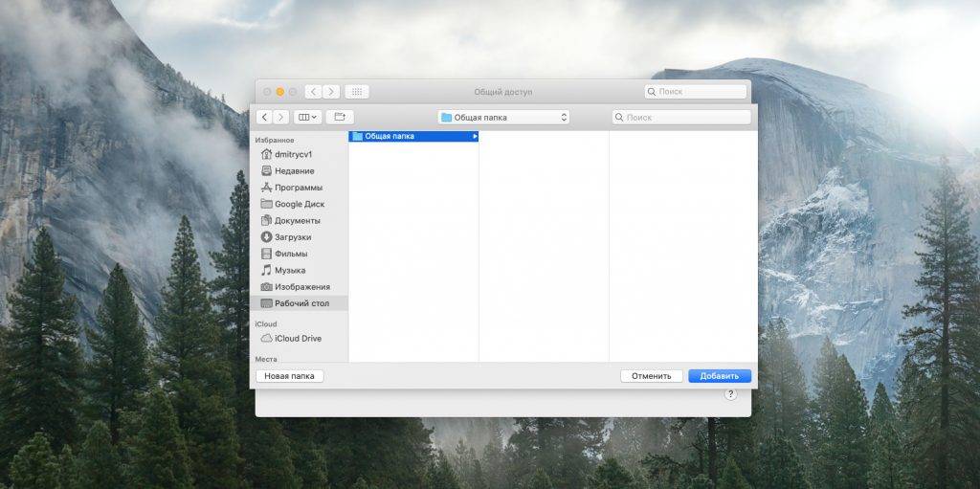Open Программы in the sidebar
The image size is (980, 489).
[x=298, y=188]
